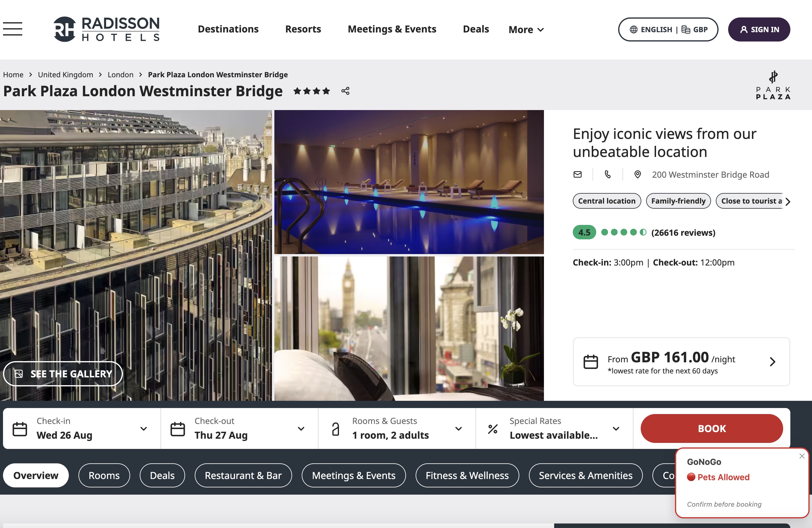Click the Radisson Hotels logo

tap(106, 29)
